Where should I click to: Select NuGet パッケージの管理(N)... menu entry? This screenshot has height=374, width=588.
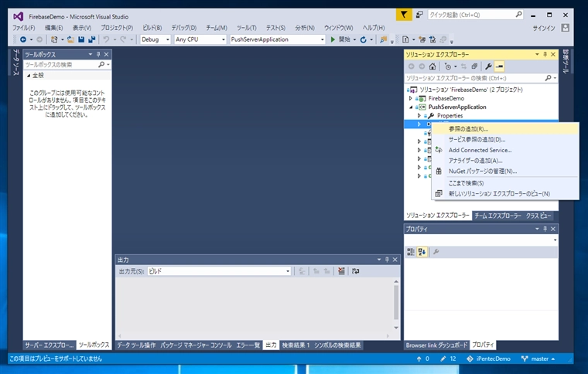504,171
